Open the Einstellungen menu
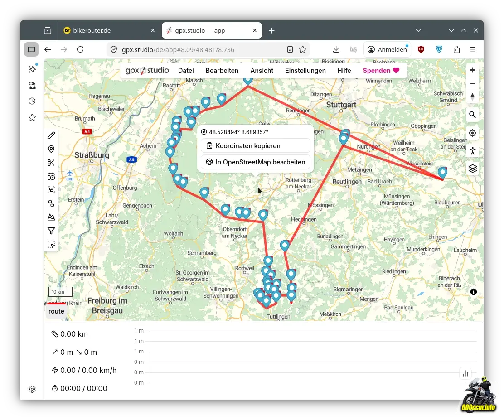Screen dimensions: 504x420 (305, 71)
